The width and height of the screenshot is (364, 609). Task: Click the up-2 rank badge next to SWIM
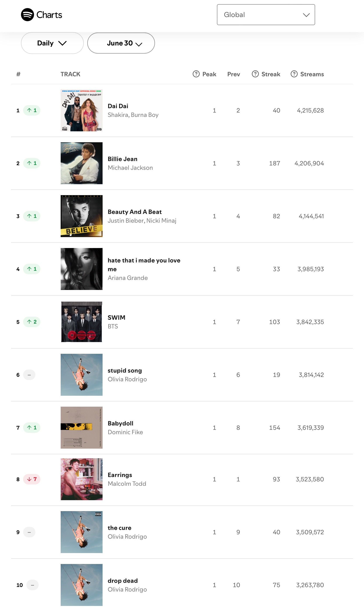point(32,322)
